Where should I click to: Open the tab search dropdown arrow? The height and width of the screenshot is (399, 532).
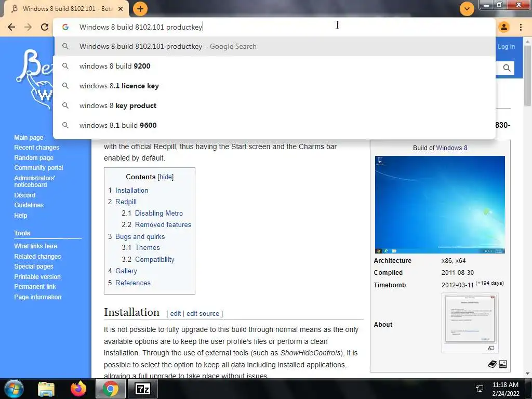[467, 9]
